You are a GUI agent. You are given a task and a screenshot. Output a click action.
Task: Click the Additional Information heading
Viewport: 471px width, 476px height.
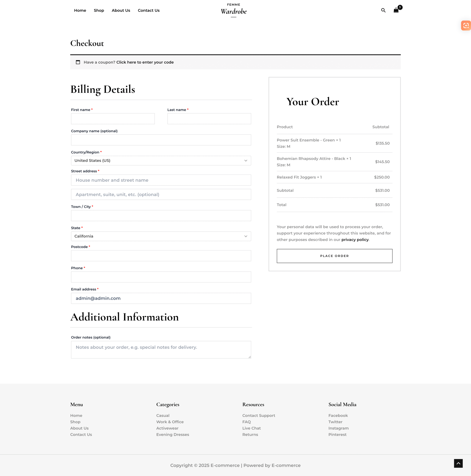point(124,317)
